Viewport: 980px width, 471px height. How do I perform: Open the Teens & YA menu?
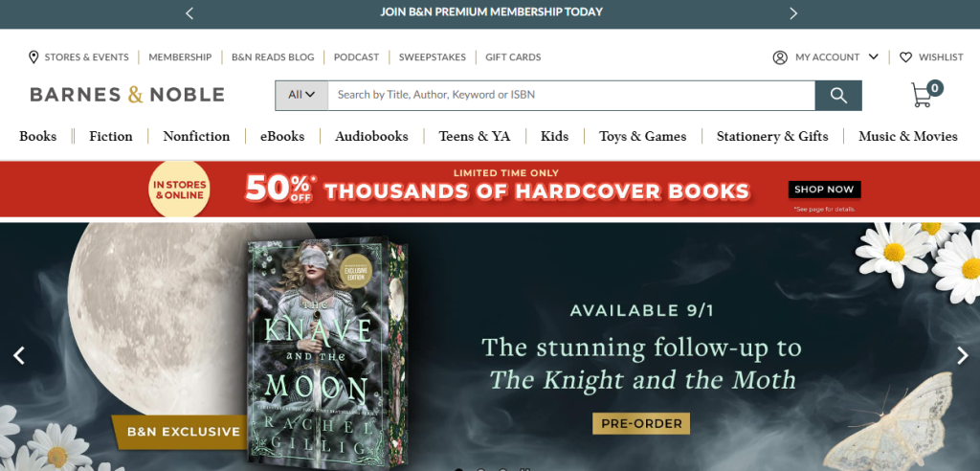(475, 136)
